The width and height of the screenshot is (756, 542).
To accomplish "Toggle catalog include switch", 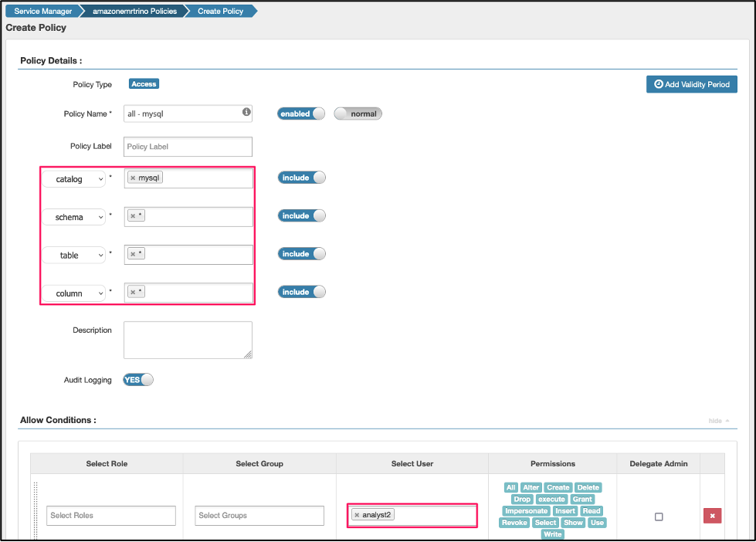I will point(301,178).
